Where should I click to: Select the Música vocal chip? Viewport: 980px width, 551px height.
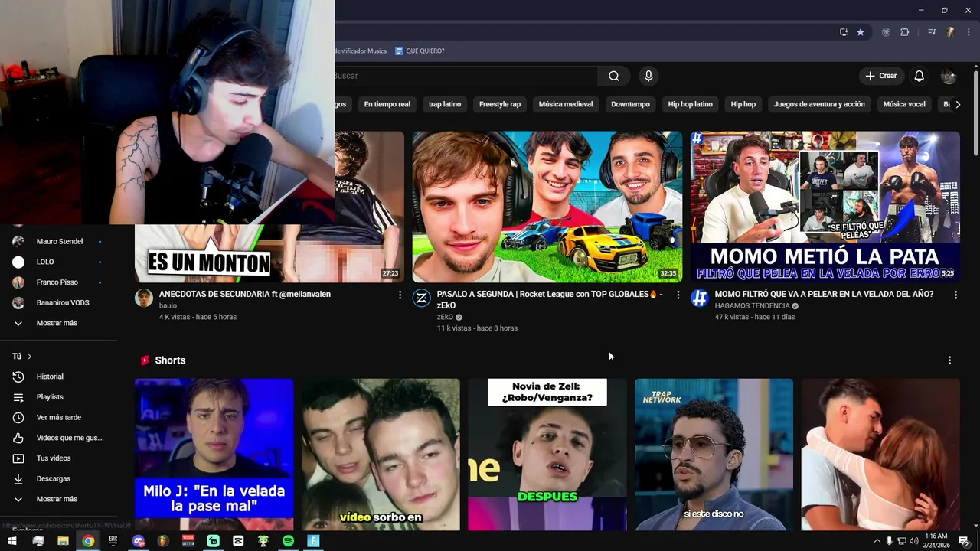pyautogui.click(x=904, y=104)
